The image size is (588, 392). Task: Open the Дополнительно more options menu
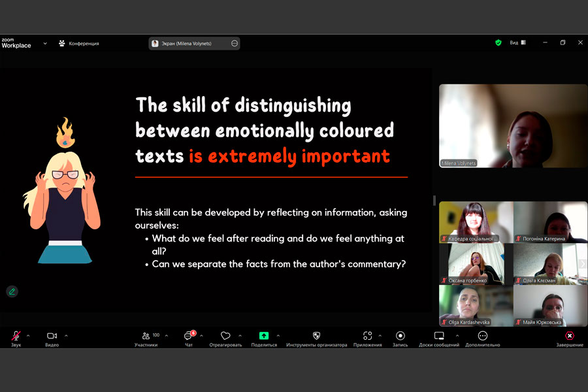[x=483, y=336]
